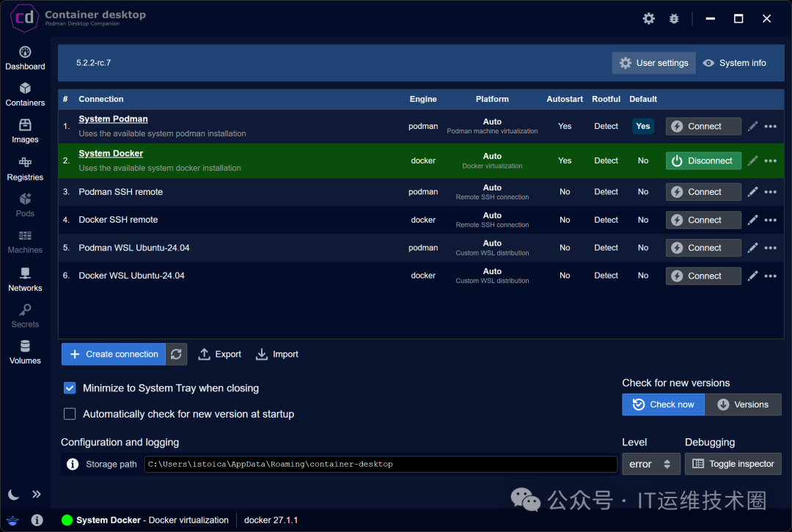
Task: Open the System Docker connection link
Action: tap(111, 153)
